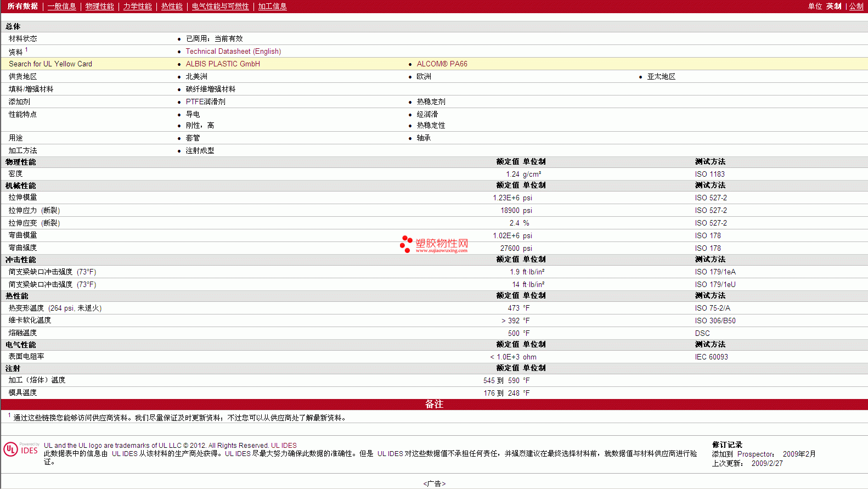Select the 熔融温度 row label
The width and height of the screenshot is (868, 489).
22,333
